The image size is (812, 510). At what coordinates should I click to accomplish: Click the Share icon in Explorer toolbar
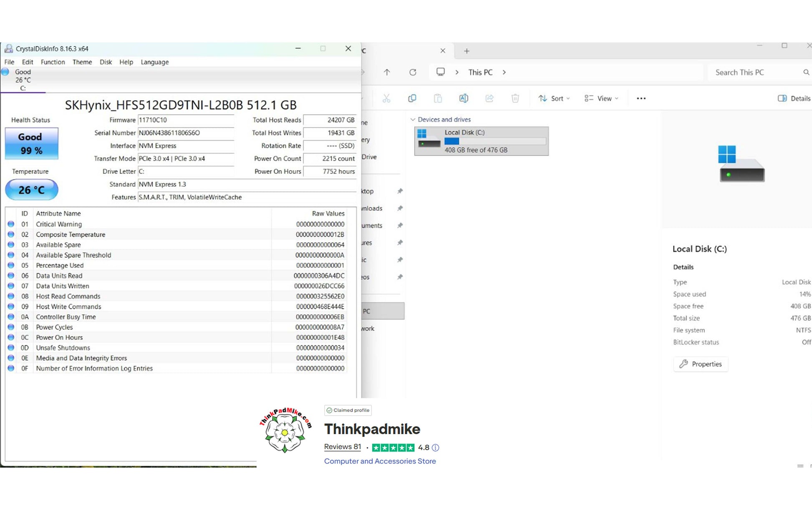coord(489,98)
